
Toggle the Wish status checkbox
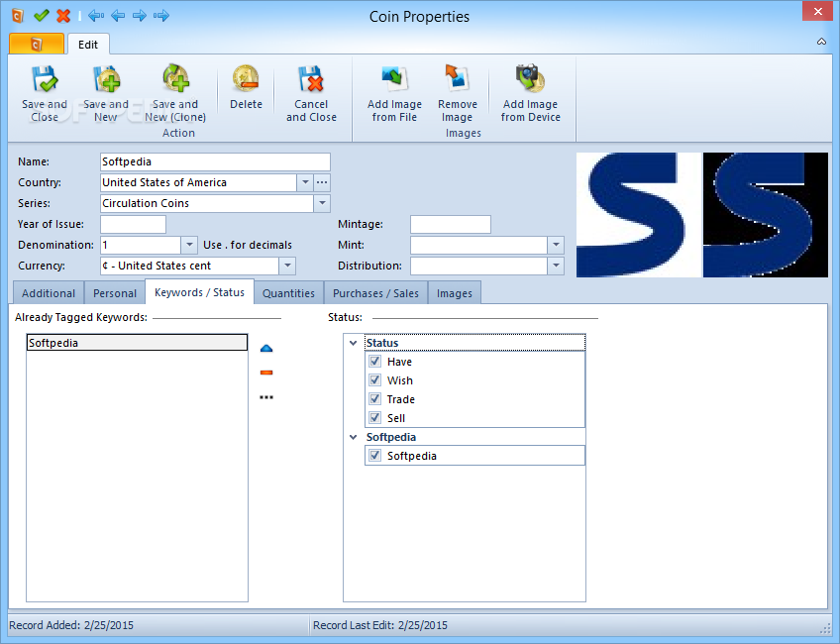click(x=375, y=380)
